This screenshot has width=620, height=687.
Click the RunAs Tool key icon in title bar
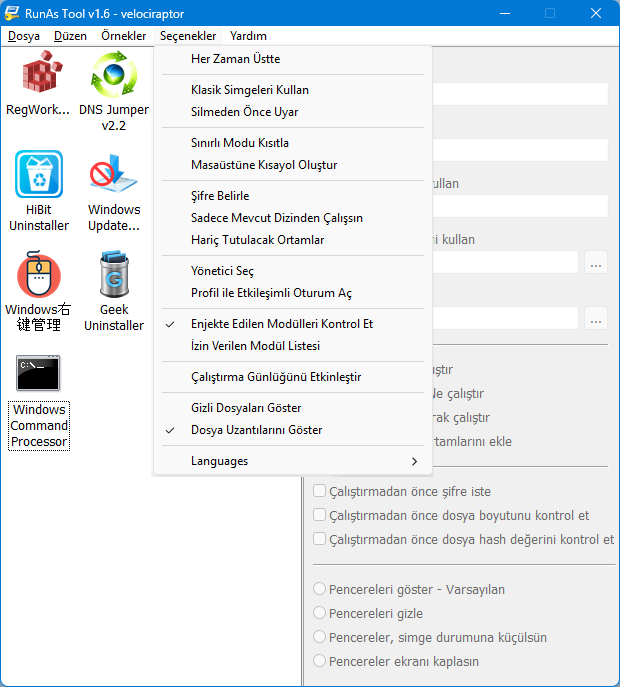click(x=11, y=13)
